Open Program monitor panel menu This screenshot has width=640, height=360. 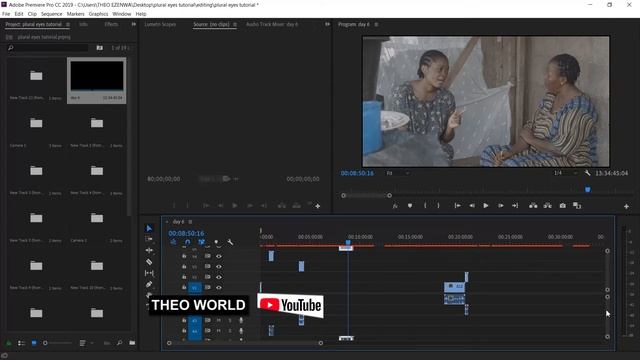coord(376,24)
